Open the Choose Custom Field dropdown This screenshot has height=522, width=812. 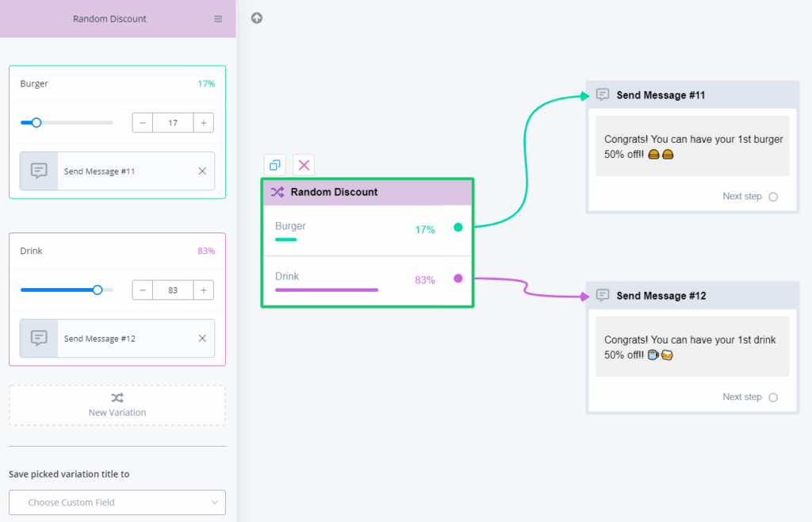pyautogui.click(x=117, y=502)
